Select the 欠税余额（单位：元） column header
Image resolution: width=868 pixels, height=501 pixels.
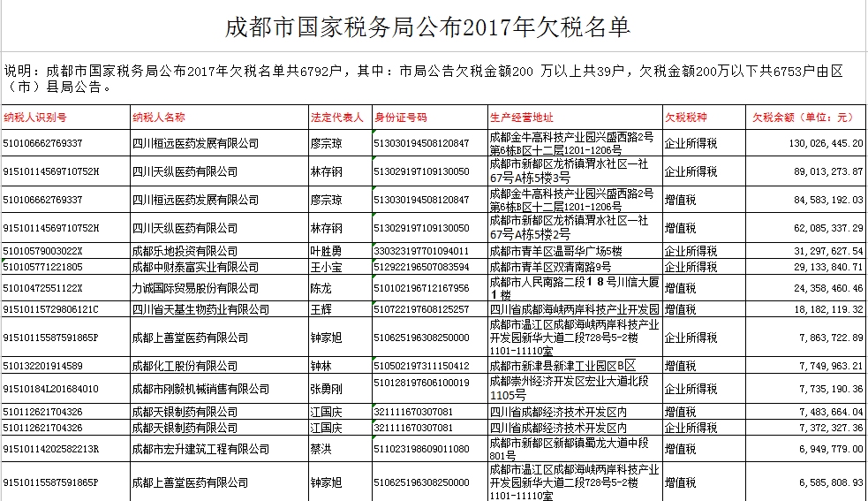tap(803, 118)
